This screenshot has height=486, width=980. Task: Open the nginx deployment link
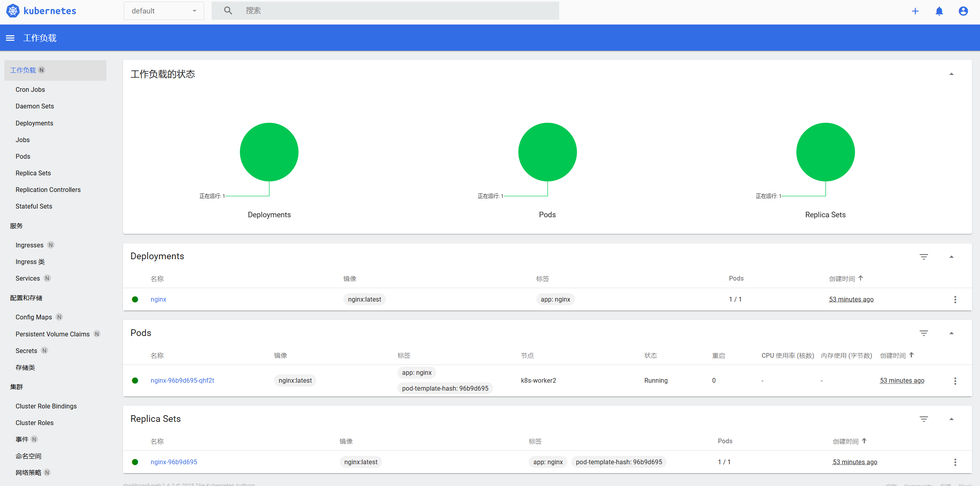pyautogui.click(x=158, y=299)
